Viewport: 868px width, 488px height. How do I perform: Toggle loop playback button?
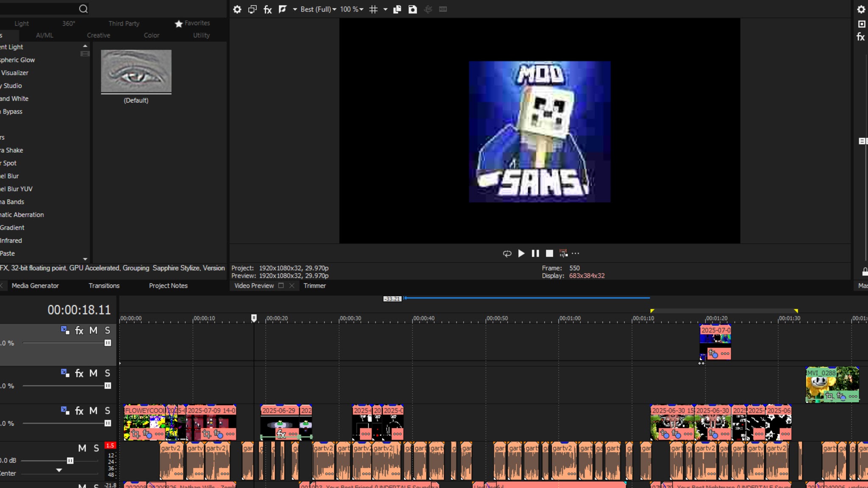[507, 253]
